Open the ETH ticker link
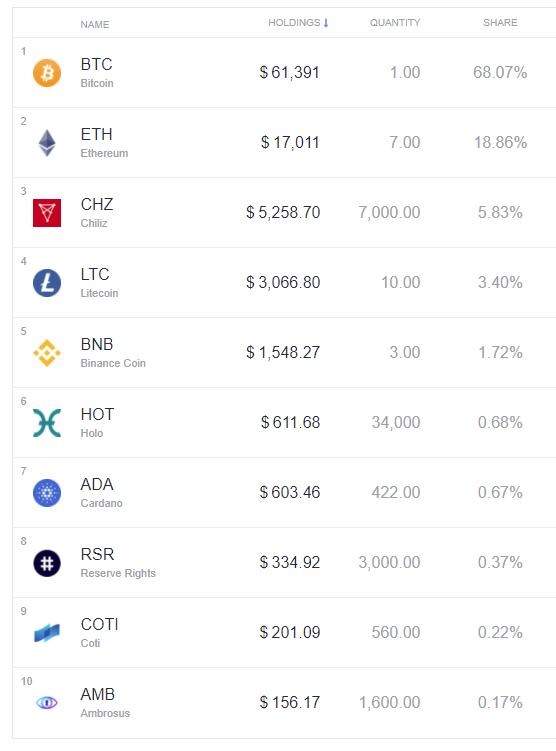Image resolution: width=556 pixels, height=751 pixels. (x=97, y=134)
